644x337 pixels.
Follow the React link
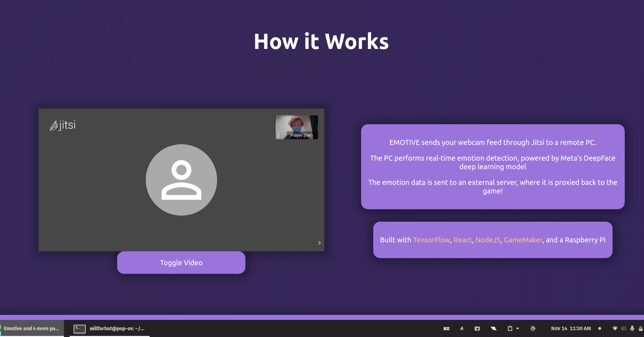point(463,240)
